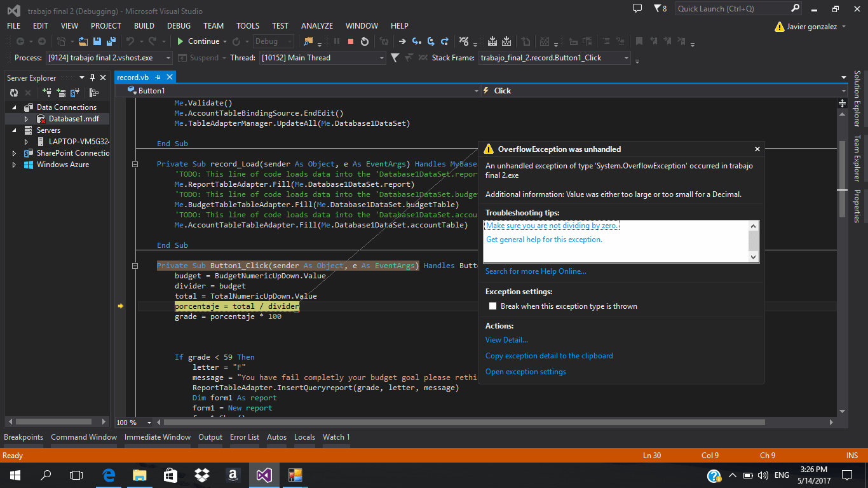Open the Thread dropdown list

pos(382,58)
